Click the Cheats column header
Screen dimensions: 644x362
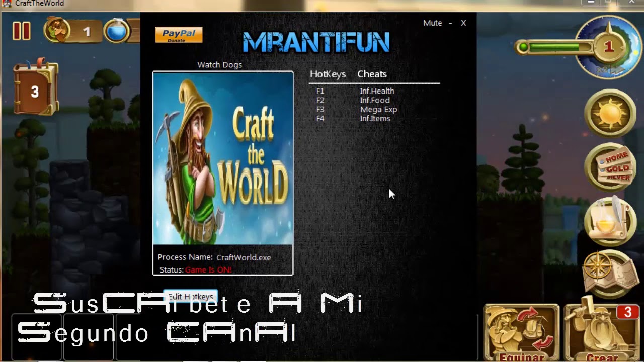tap(372, 74)
